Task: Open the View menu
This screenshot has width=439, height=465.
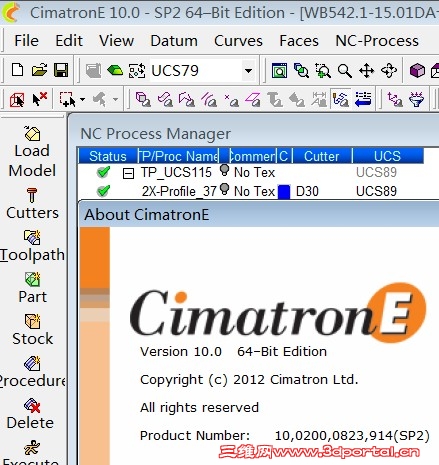Action: click(116, 41)
